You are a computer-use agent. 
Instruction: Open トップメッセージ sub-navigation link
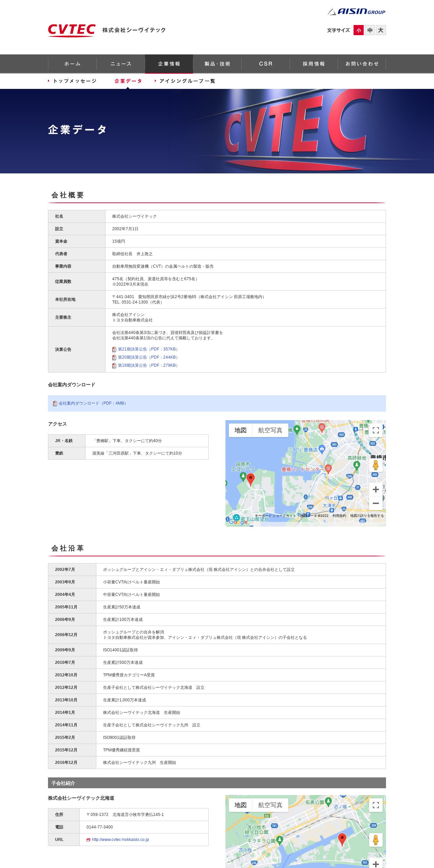[72, 81]
